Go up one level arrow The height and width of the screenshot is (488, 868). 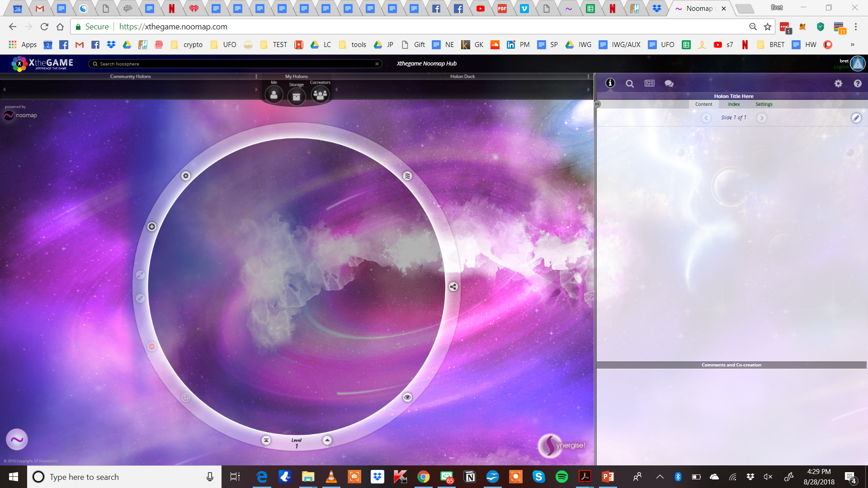(327, 440)
